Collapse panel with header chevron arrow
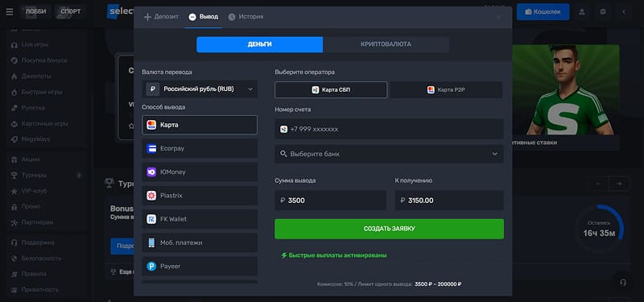This screenshot has height=302, width=644. pos(623,12)
